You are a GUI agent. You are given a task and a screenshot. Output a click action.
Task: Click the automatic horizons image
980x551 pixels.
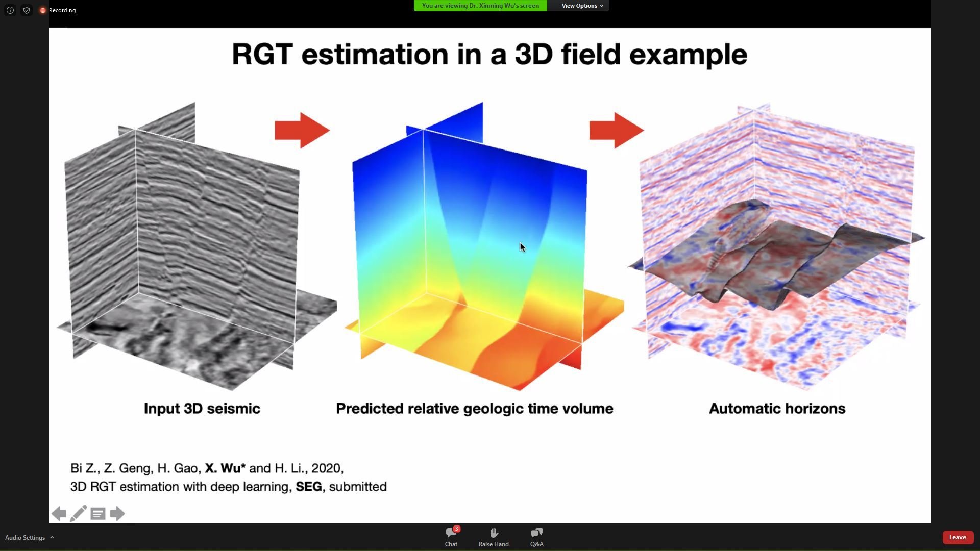776,245
